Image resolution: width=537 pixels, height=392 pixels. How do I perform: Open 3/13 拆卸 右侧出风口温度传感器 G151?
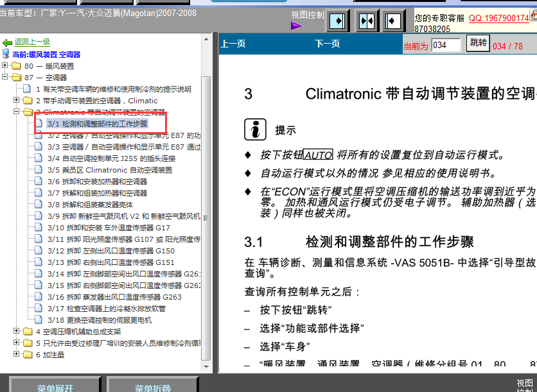(x=111, y=262)
